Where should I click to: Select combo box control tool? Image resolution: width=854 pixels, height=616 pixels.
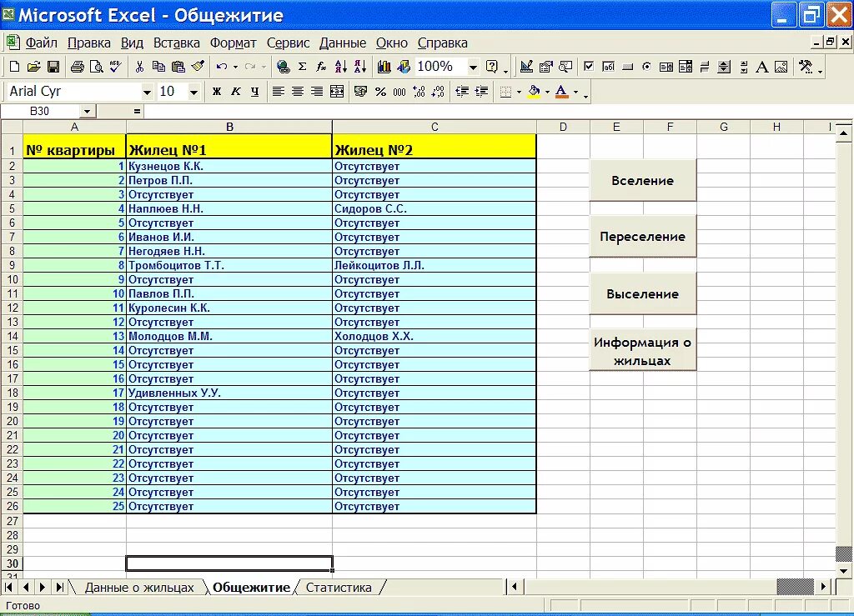[686, 67]
